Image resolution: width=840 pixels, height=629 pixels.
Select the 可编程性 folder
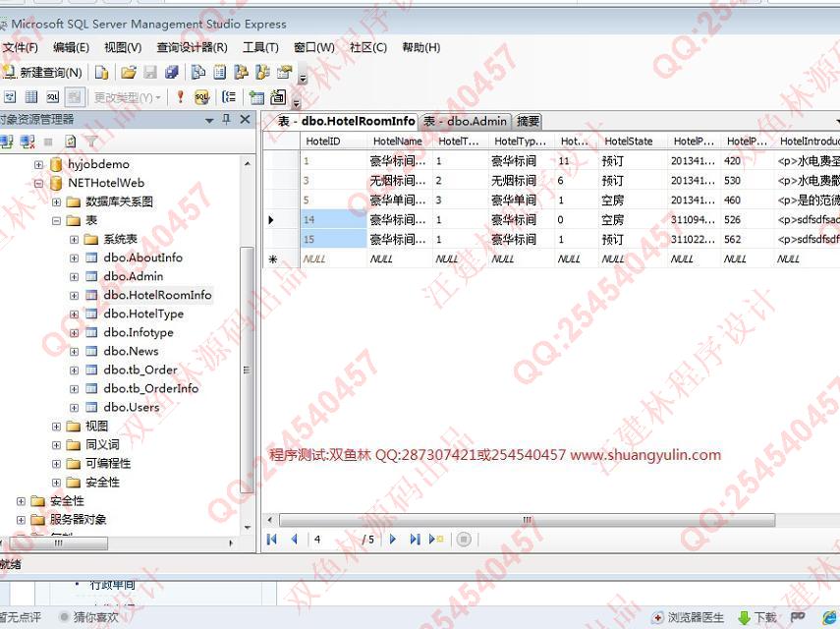point(108,464)
